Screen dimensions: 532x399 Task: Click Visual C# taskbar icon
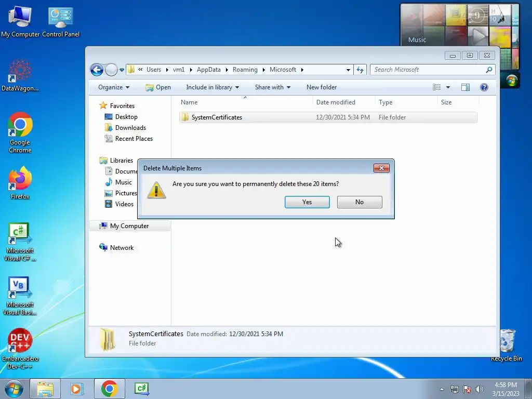(x=141, y=389)
